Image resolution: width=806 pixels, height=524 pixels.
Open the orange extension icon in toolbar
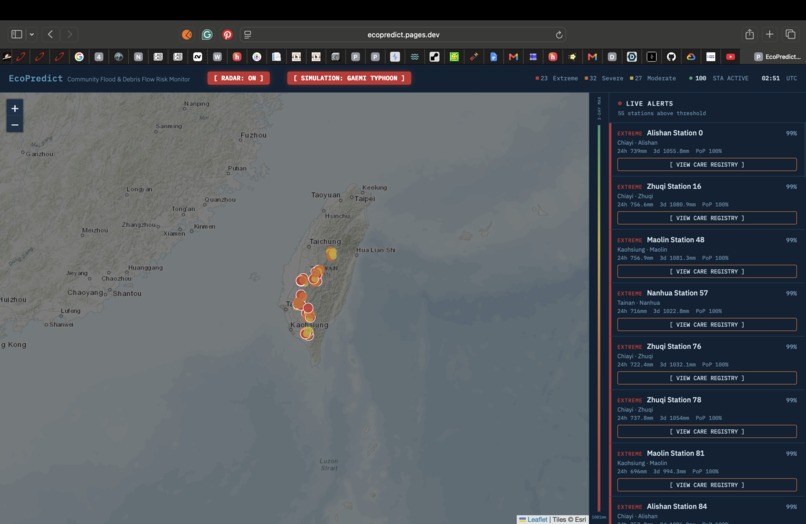(x=187, y=34)
